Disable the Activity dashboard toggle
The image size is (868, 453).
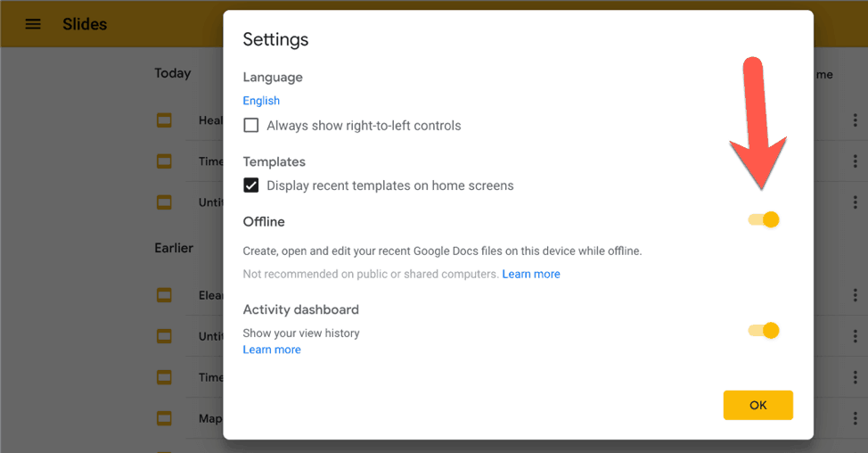pos(764,331)
